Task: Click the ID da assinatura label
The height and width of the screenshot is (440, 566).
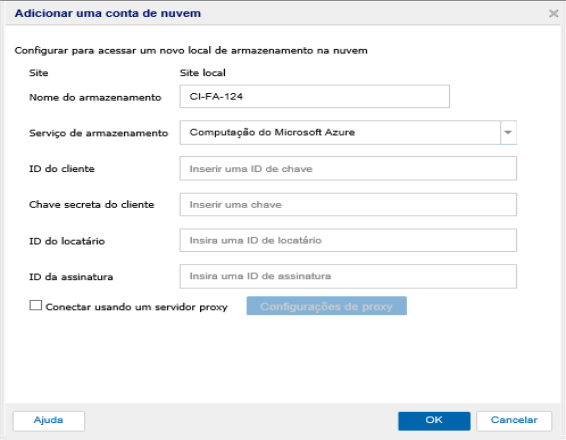Action: click(71, 277)
